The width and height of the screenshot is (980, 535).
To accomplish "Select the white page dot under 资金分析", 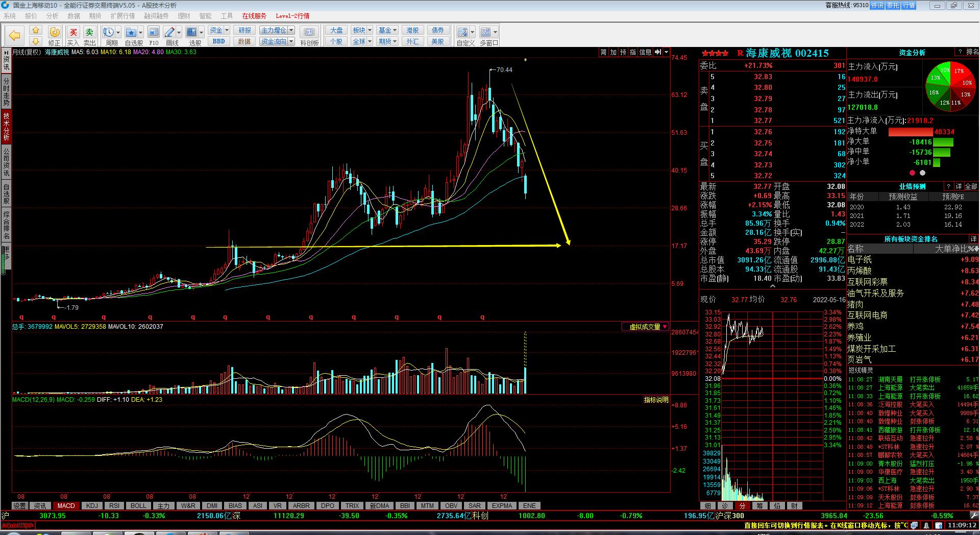I will click(x=922, y=173).
